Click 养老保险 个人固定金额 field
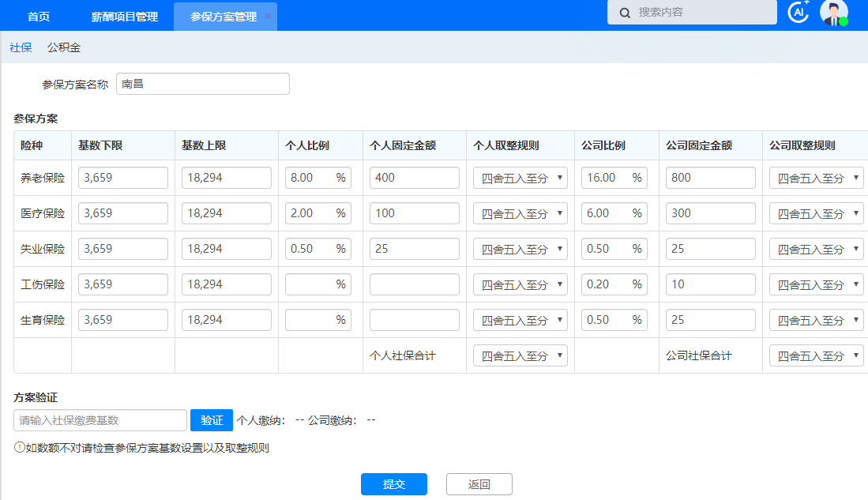Screen dimensions: 868x500 click(414, 178)
